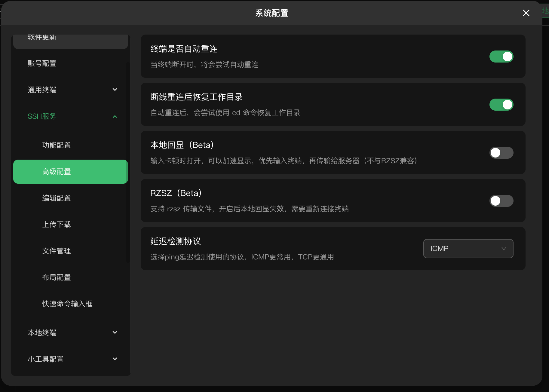Open the 延迟检测协议 dropdown showing ICMP

click(x=468, y=248)
